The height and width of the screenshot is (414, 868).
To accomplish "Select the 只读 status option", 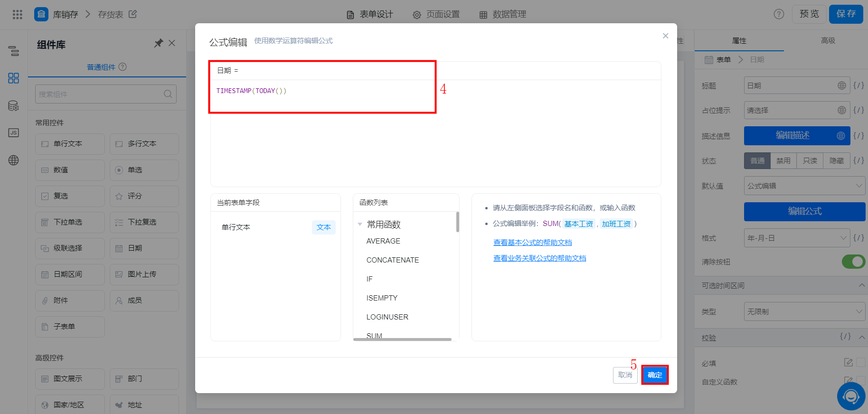I will point(810,161).
